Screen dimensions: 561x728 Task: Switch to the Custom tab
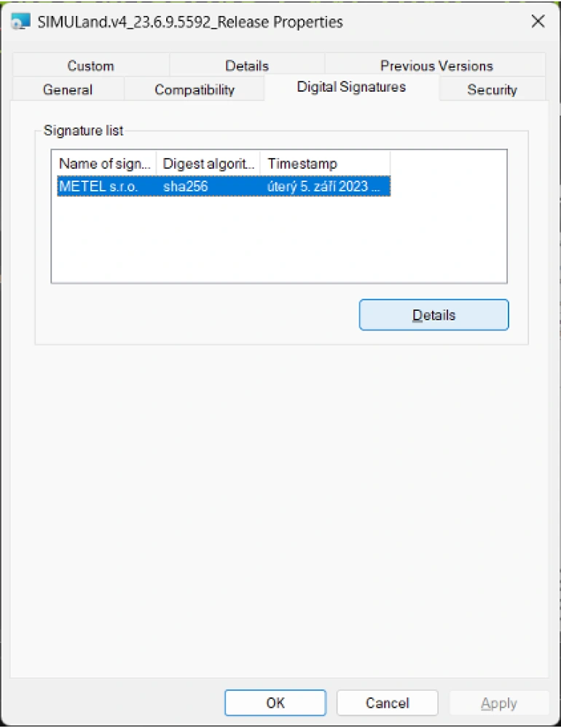point(90,66)
